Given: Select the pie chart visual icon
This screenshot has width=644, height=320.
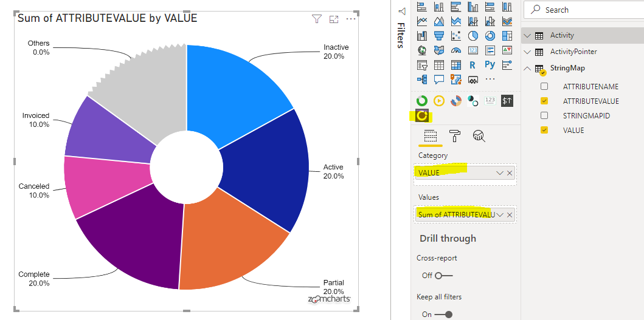Looking at the screenshot, I should 473,36.
